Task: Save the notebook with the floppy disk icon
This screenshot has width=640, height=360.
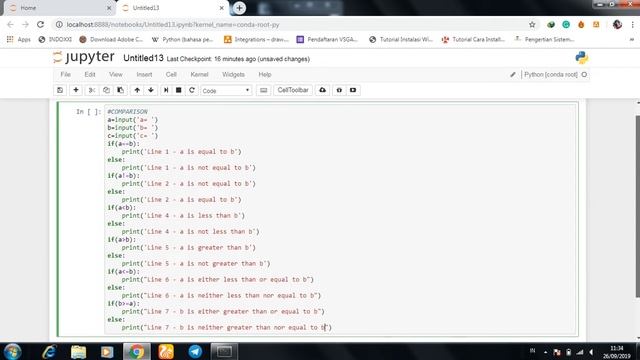Action: coord(60,90)
